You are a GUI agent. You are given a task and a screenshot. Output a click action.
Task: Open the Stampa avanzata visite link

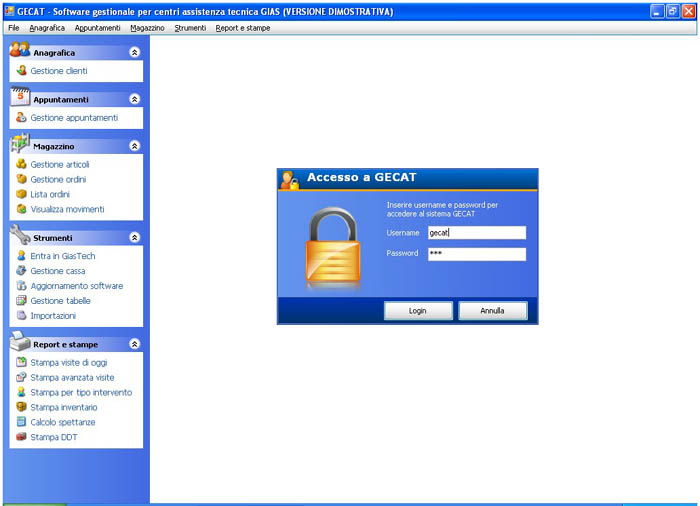pyautogui.click(x=72, y=377)
